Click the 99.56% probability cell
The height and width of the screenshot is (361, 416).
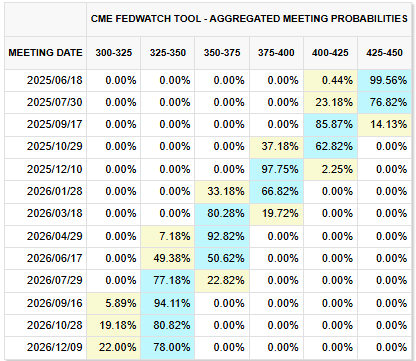385,80
